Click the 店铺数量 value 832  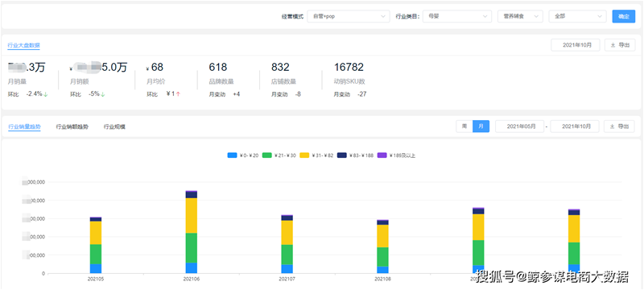280,68
